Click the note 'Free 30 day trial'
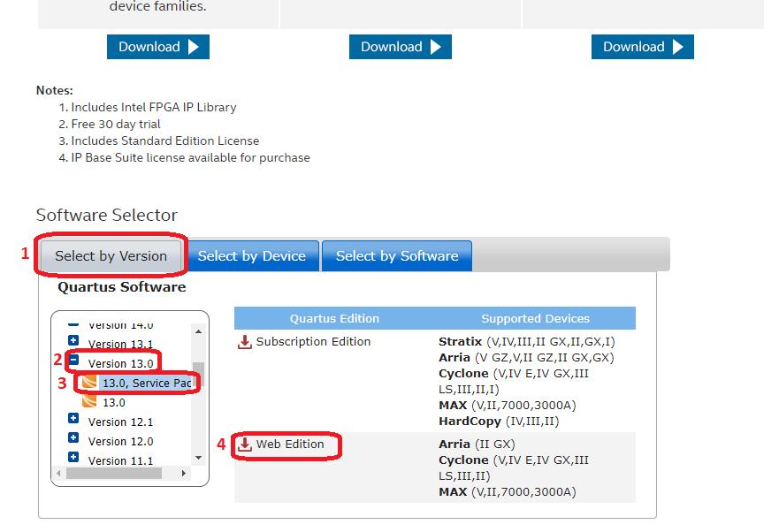The width and height of the screenshot is (779, 532). 116,125
